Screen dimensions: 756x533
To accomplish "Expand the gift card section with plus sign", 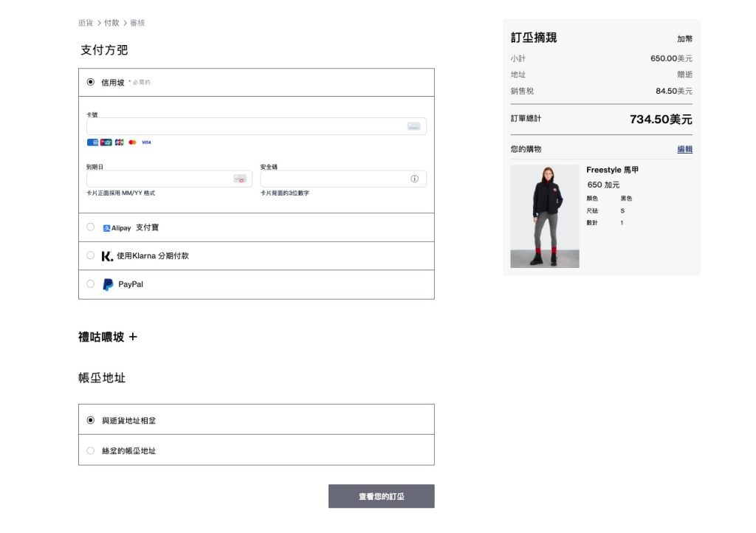I will tap(133, 337).
